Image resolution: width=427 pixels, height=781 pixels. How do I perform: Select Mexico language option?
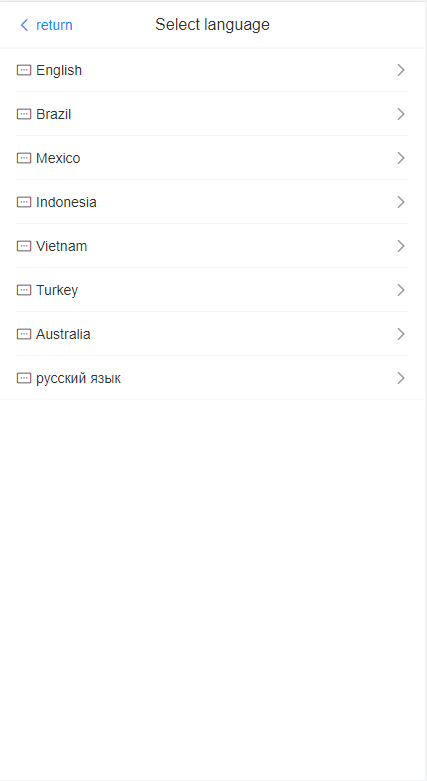[x=212, y=158]
